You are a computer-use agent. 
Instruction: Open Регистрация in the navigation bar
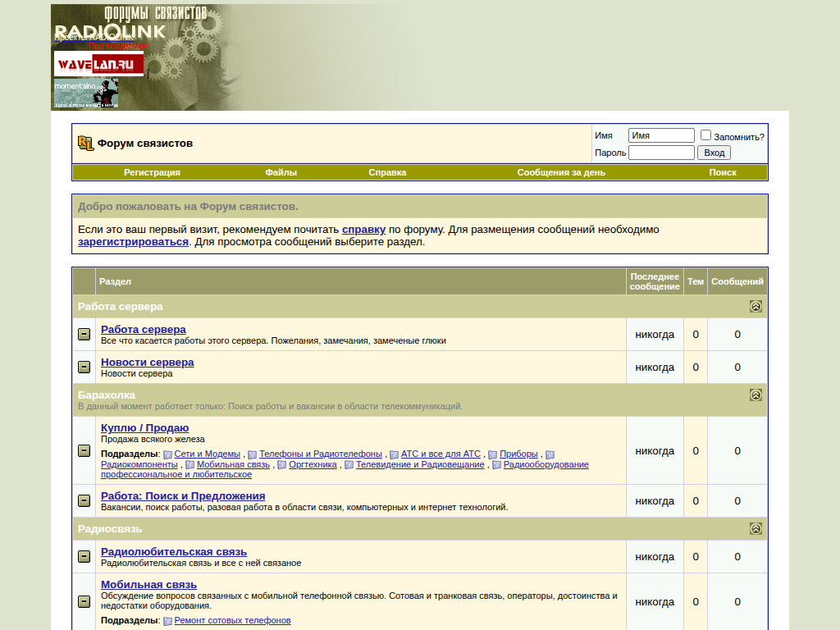tap(152, 172)
